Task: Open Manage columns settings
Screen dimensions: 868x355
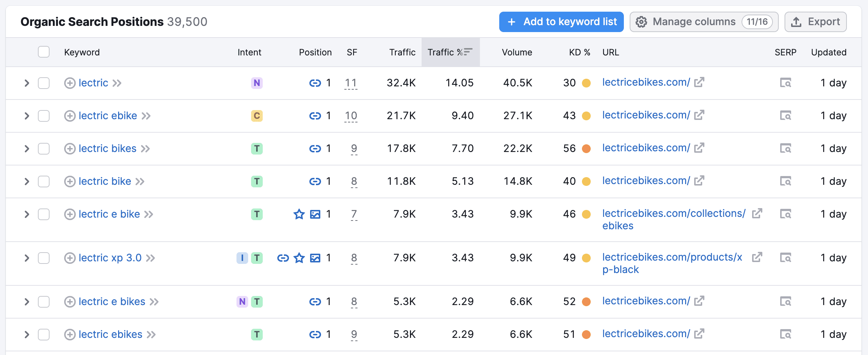Action: [x=704, y=22]
